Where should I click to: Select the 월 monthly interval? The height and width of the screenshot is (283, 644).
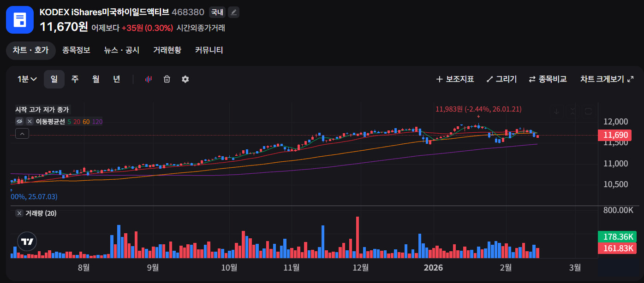(x=95, y=79)
